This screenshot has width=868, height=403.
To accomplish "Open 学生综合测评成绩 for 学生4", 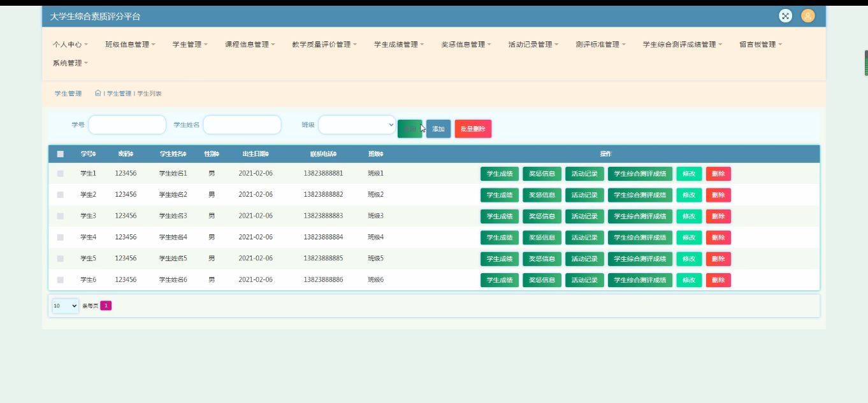I will 640,237.
